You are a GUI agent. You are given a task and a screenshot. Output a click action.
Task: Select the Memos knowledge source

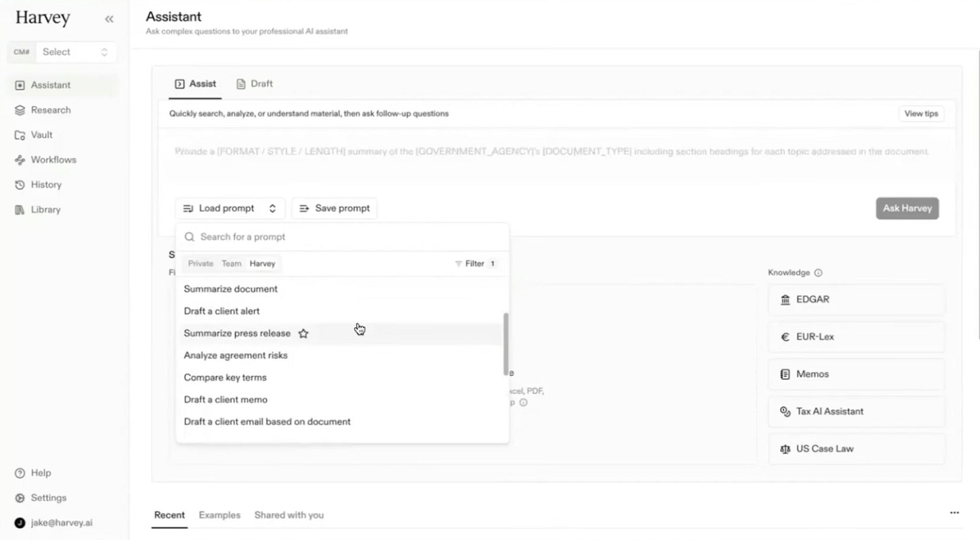click(856, 375)
